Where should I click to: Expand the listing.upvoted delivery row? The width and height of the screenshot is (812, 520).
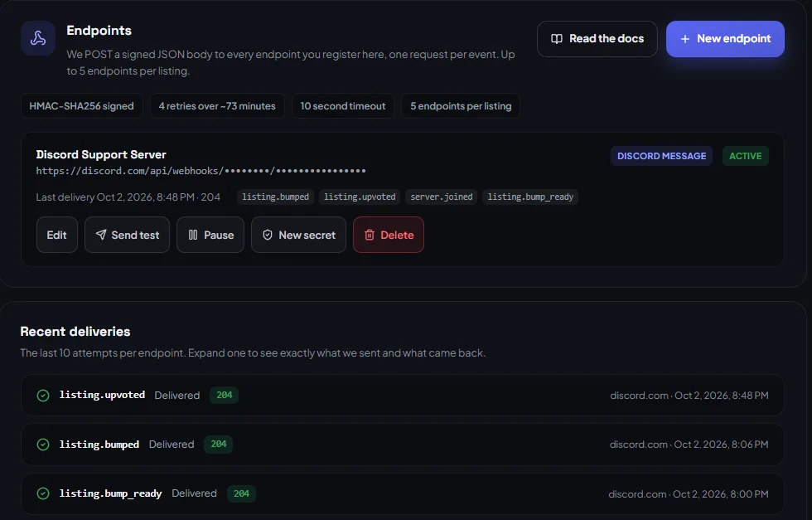[403, 395]
